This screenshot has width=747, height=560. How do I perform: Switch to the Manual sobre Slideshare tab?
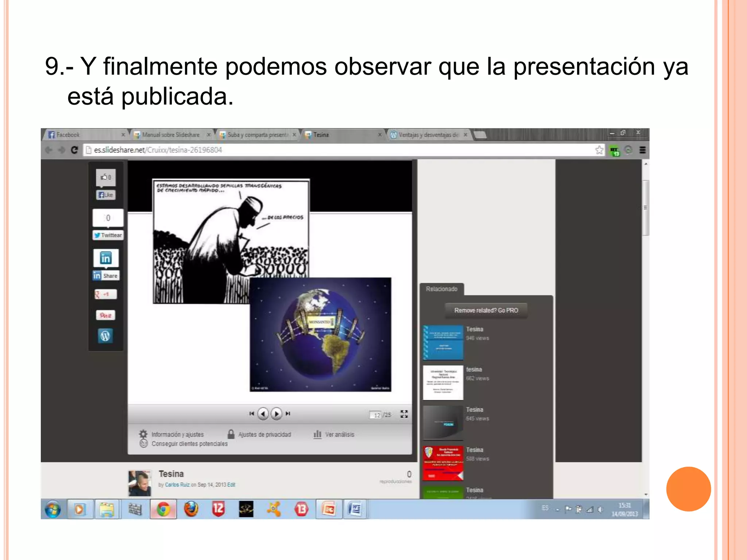point(172,135)
